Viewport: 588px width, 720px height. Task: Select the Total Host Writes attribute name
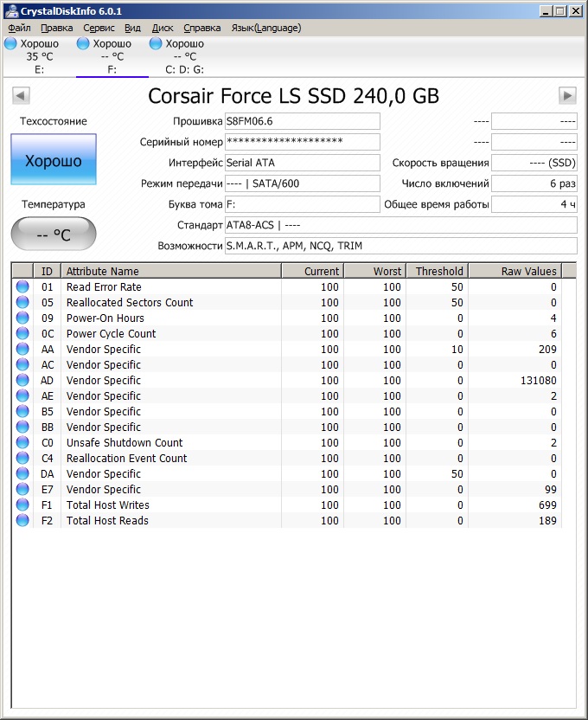[x=108, y=505]
